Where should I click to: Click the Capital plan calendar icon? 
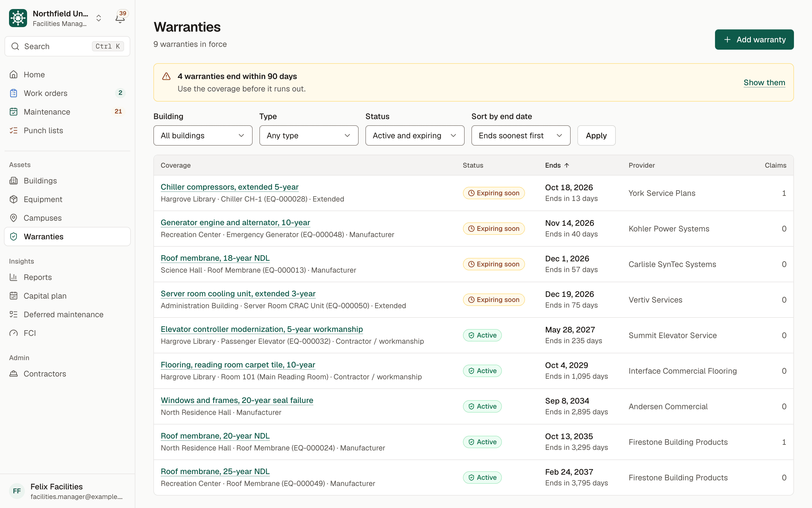[x=14, y=296]
